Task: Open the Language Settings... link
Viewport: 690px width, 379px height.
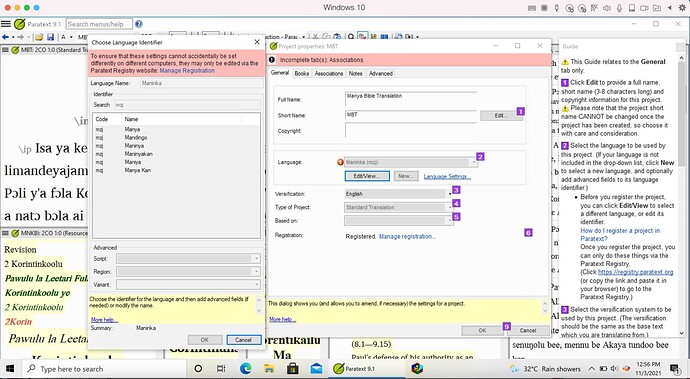Action: pyautogui.click(x=447, y=177)
